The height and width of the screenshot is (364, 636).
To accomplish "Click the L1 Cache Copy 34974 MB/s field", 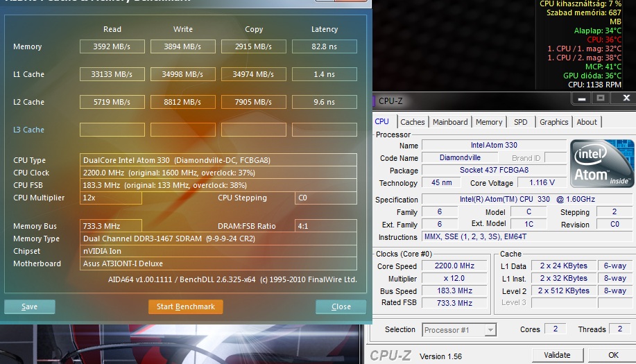I will [254, 74].
